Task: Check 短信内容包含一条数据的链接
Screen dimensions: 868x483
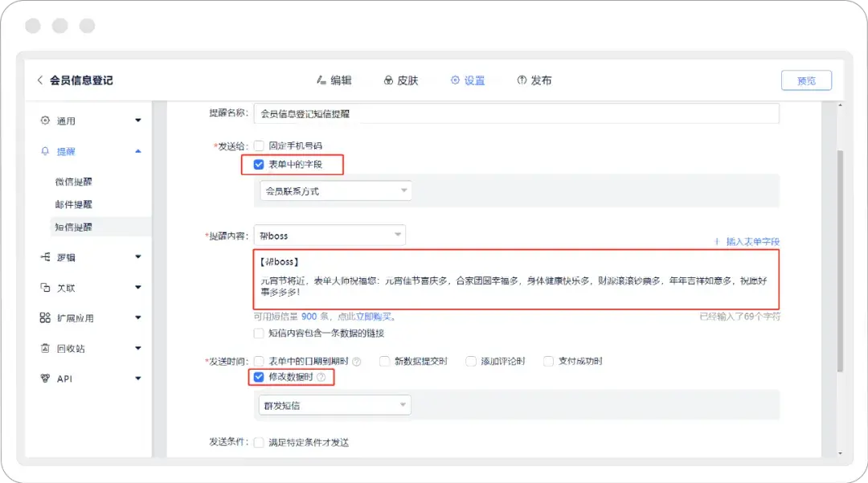Action: [259, 333]
